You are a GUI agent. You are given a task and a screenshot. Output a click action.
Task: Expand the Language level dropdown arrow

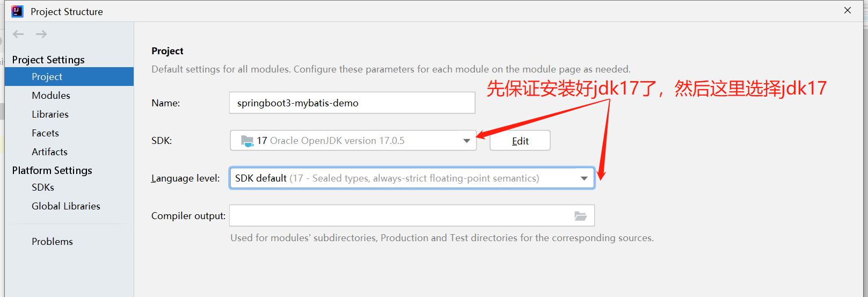point(584,178)
